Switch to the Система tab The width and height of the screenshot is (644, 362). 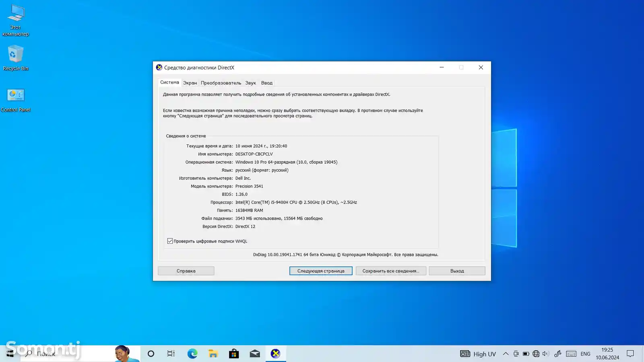tap(169, 82)
